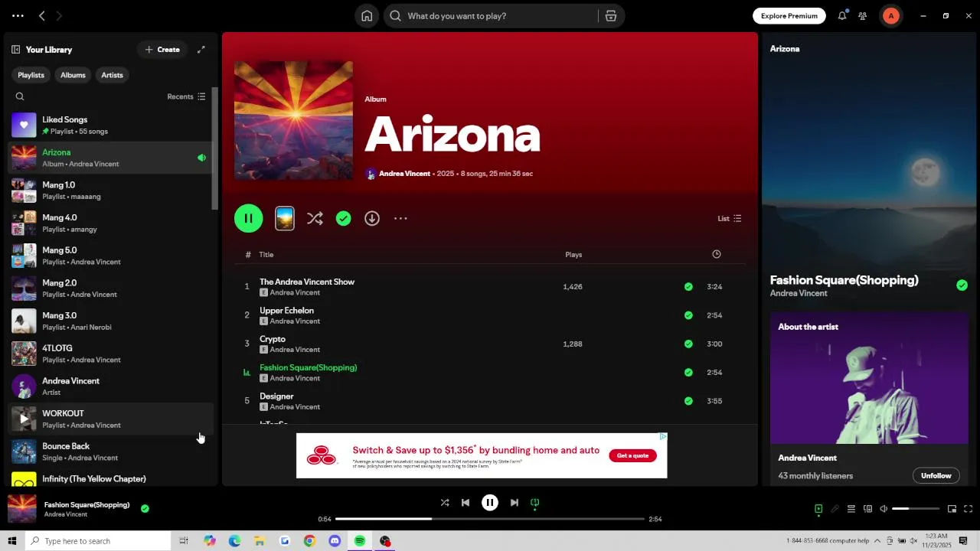Click the library sidebar scrollbar
The height and width of the screenshot is (551, 980).
pyautogui.click(x=215, y=148)
